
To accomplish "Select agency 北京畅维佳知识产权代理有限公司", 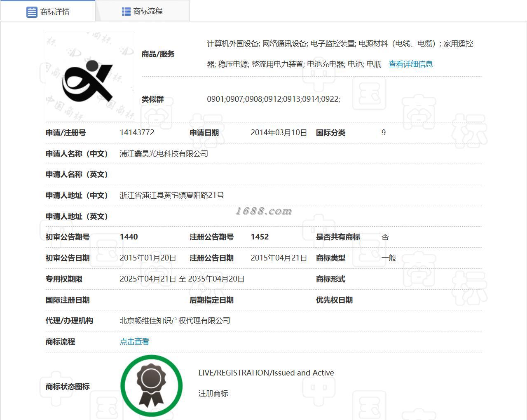I will point(175,320).
